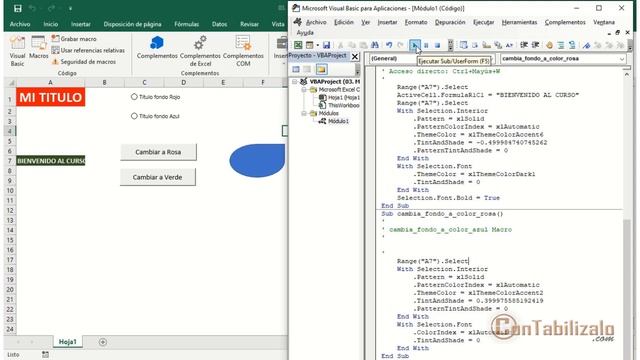Switch to Excel view from VBA toolbar
This screenshot has width=640, height=360.
pyautogui.click(x=298, y=45)
